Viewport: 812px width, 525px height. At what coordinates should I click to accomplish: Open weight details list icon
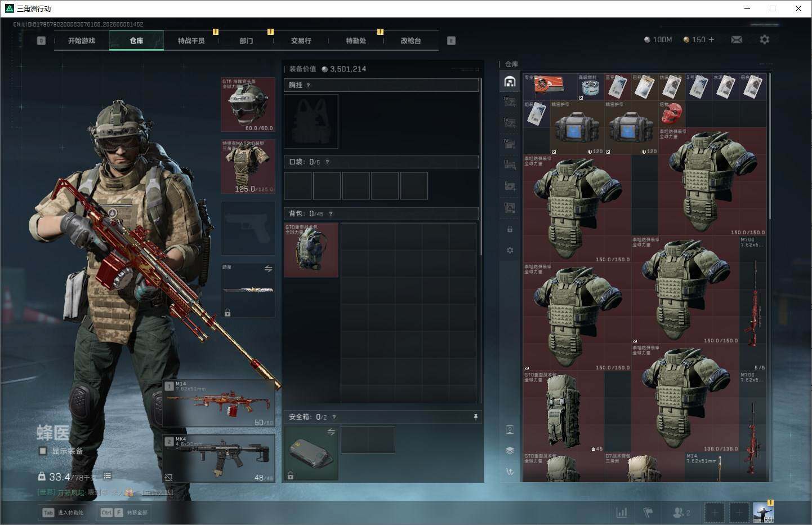point(108,477)
